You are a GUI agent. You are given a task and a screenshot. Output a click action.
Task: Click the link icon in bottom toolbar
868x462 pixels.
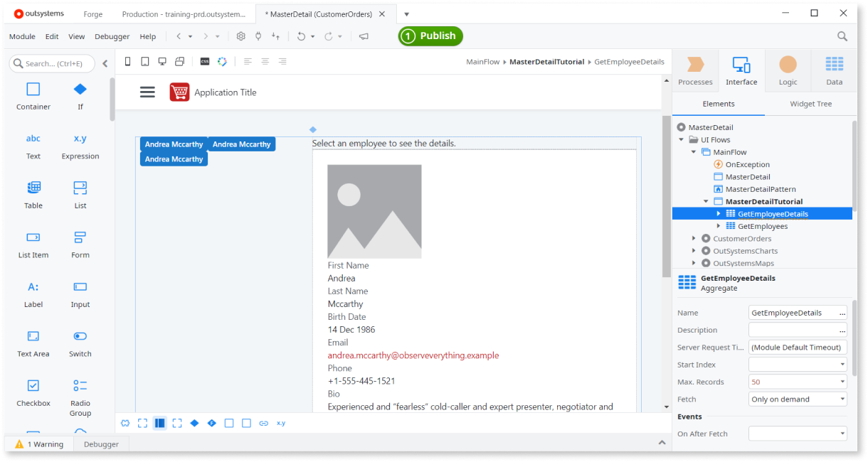coord(264,423)
